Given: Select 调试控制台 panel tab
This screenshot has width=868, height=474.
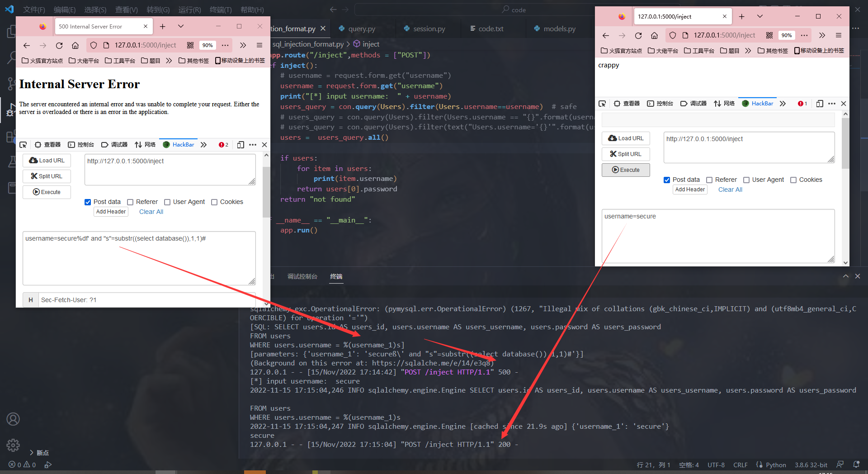Looking at the screenshot, I should tap(302, 276).
